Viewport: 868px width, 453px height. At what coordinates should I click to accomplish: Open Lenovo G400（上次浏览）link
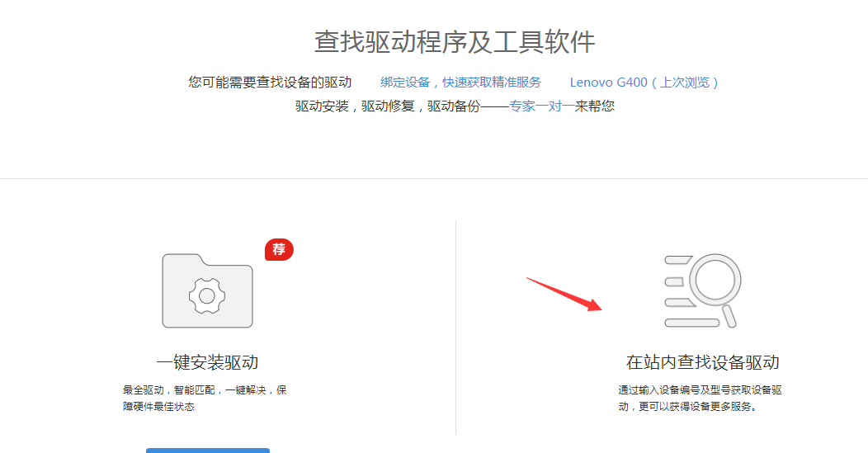point(644,83)
